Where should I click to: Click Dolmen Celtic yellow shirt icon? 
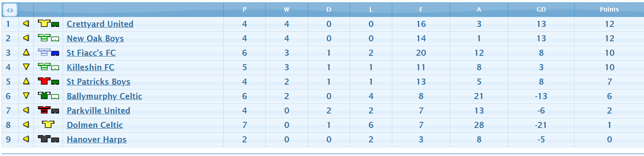click(48, 125)
